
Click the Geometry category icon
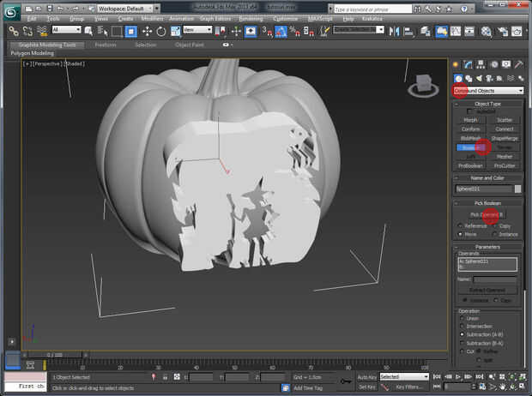(456, 78)
